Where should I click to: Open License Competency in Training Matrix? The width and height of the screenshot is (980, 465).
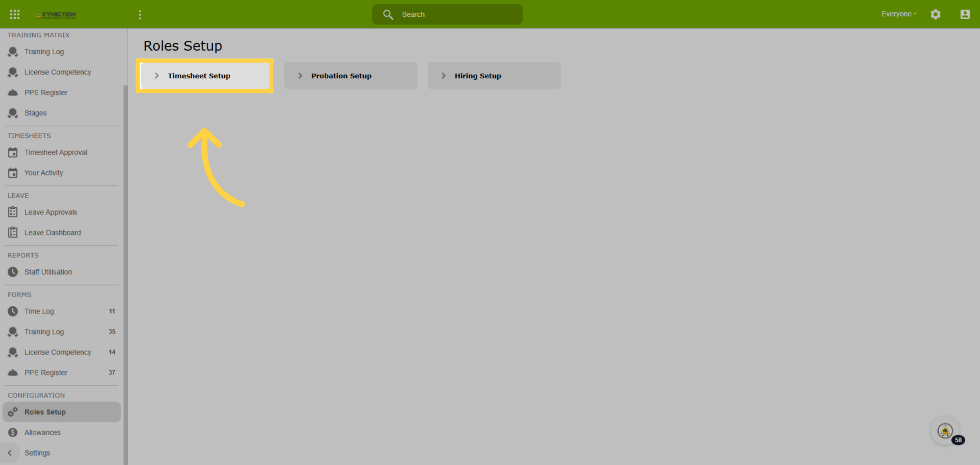tap(61, 72)
